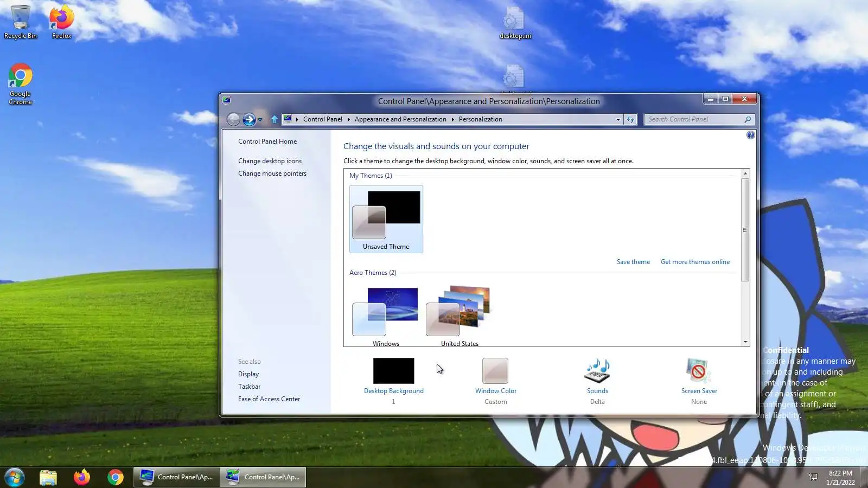Open the Sounds music-notes icon
Screen dimensions: 868x488
[597, 371]
